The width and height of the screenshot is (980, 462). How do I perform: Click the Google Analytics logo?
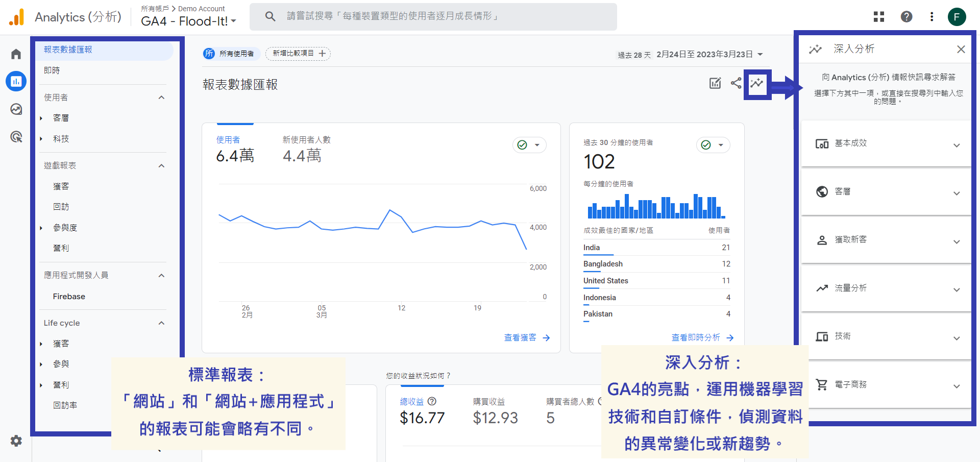pos(16,17)
